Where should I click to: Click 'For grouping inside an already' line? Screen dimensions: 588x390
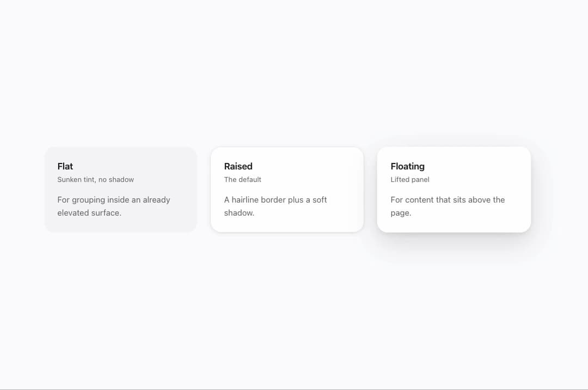114,200
